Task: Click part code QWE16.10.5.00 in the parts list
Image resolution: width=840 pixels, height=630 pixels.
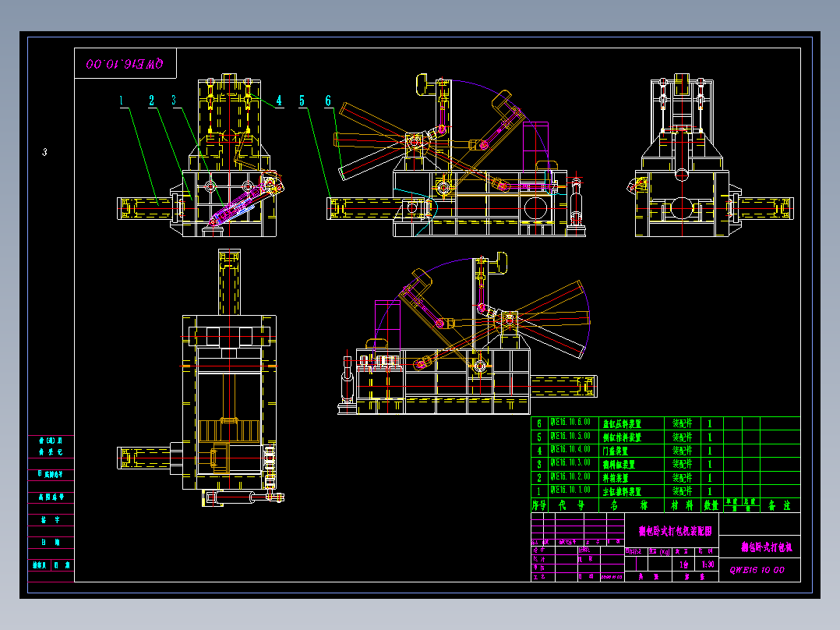Action: click(570, 437)
